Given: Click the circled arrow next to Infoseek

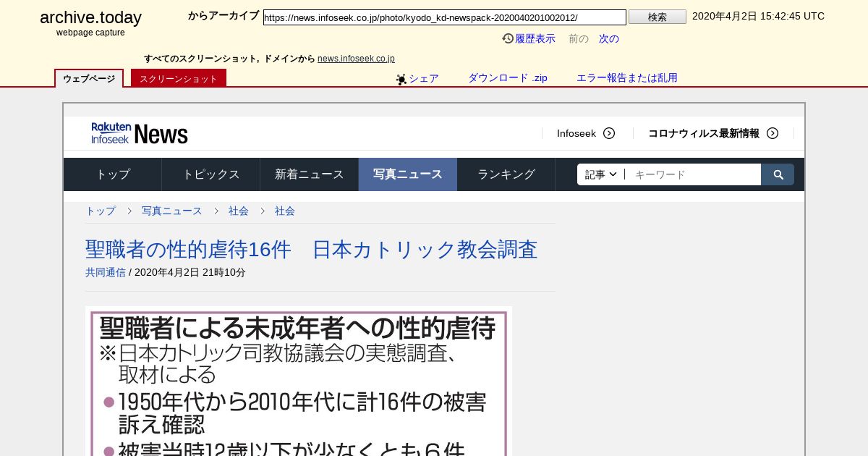Looking at the screenshot, I should click(609, 133).
